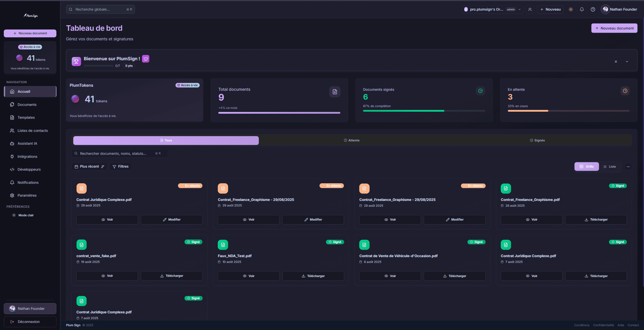Open Intégrations in sidebar

tap(30, 157)
